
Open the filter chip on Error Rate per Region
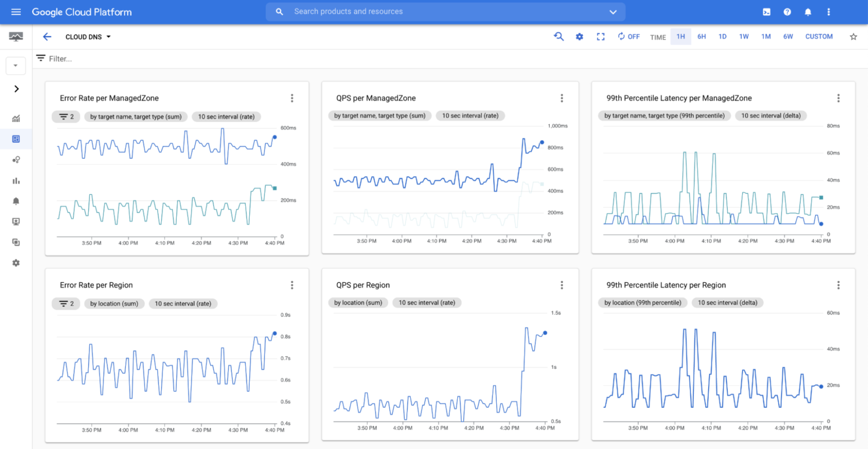click(x=66, y=303)
